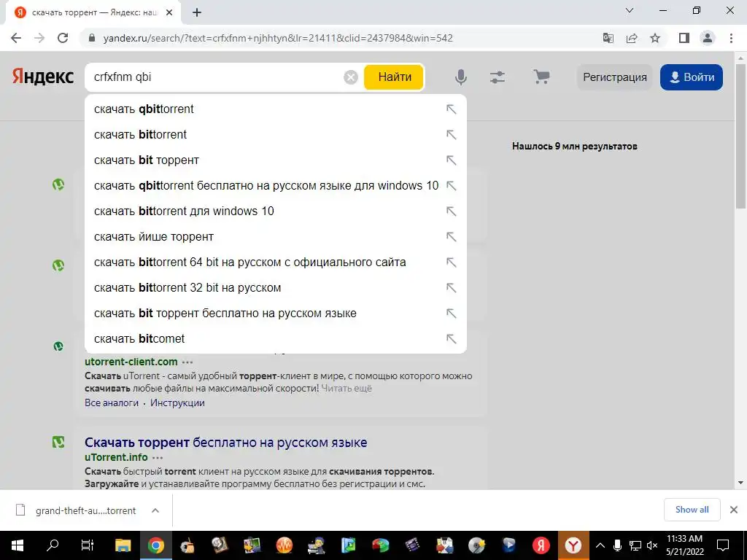Click the taskbar clock showing 11:33 AM
Screen dimensions: 747x560
684,545
